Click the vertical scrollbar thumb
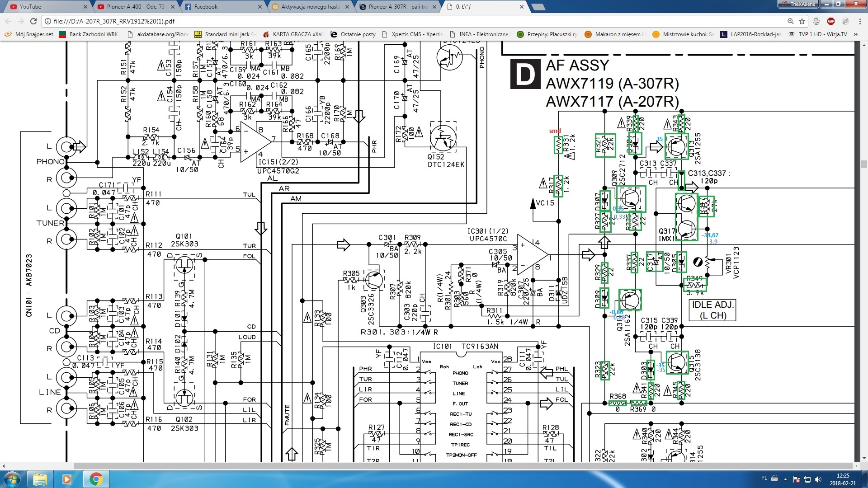Screen dimensions: 868x488 (x=864, y=164)
